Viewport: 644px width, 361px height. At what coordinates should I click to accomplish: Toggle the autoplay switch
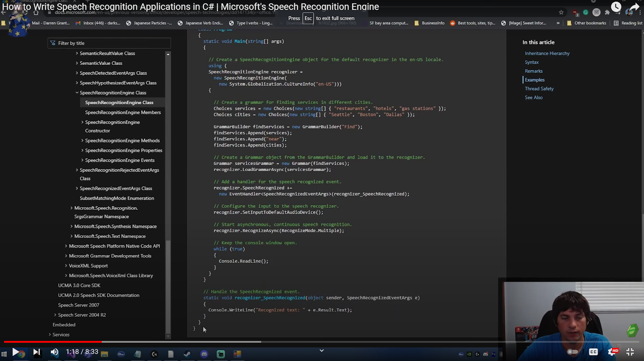pos(572,352)
